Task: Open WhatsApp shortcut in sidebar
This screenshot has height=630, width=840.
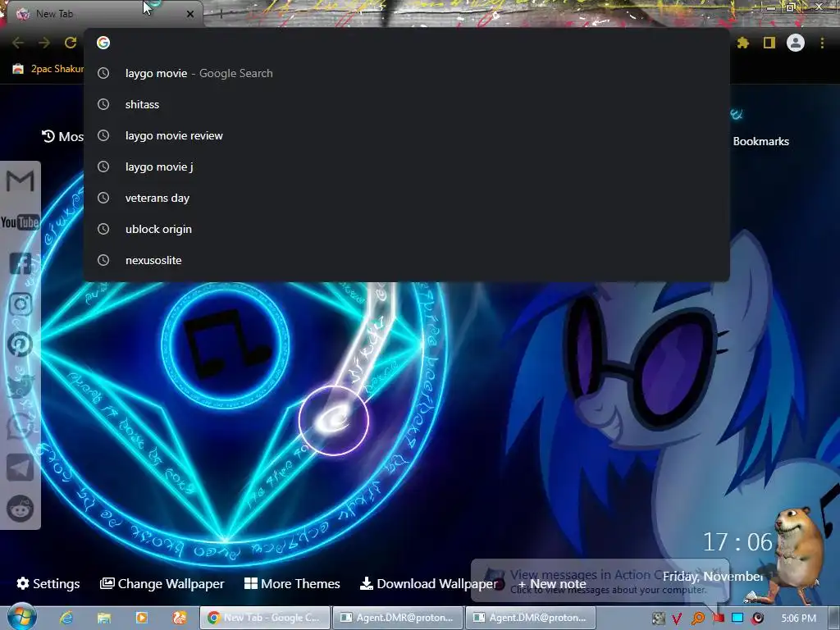Action: pos(21,427)
